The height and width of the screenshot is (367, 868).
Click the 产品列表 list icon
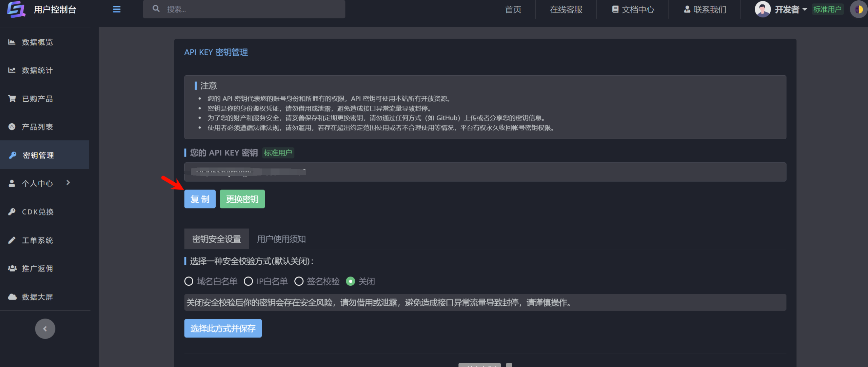tap(12, 126)
